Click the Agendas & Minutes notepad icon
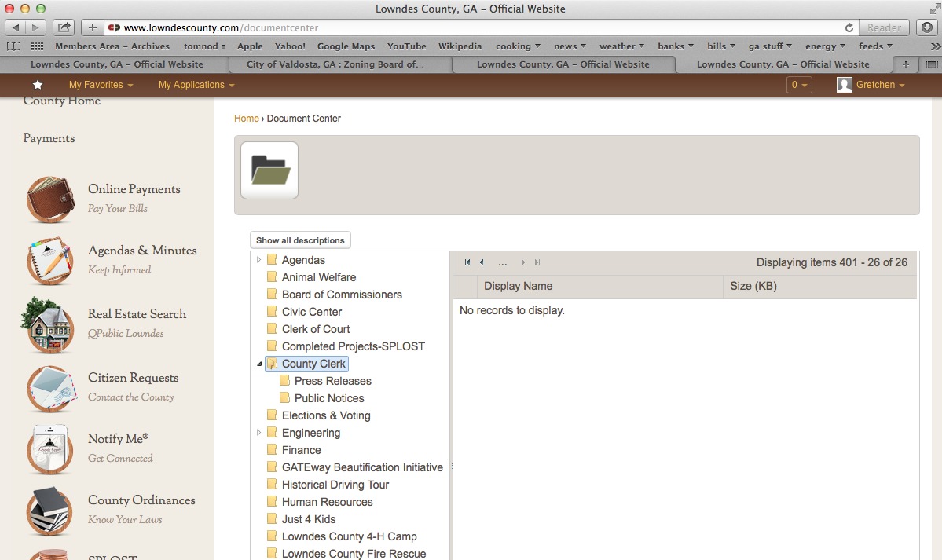 (50, 261)
